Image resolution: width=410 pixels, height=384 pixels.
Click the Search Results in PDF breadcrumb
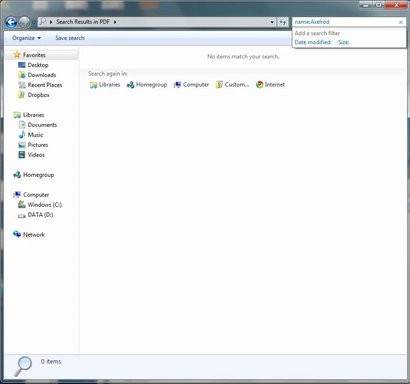click(83, 22)
